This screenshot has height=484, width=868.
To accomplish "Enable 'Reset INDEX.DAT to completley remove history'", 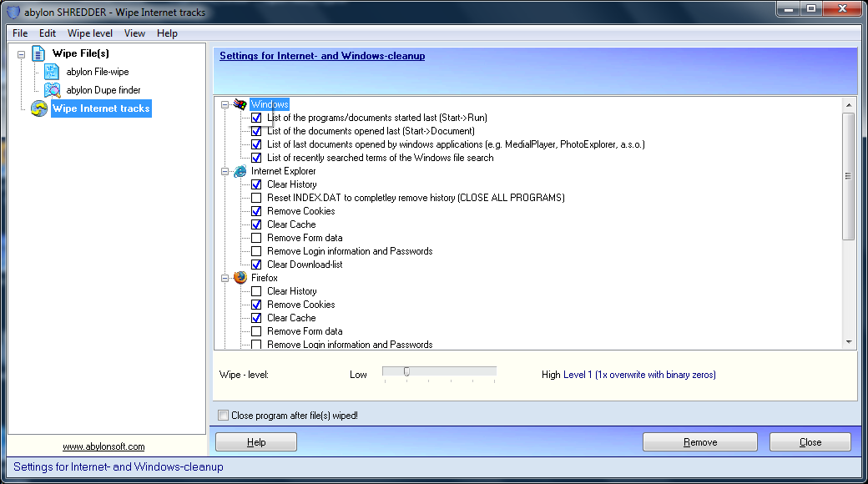I will coord(256,198).
